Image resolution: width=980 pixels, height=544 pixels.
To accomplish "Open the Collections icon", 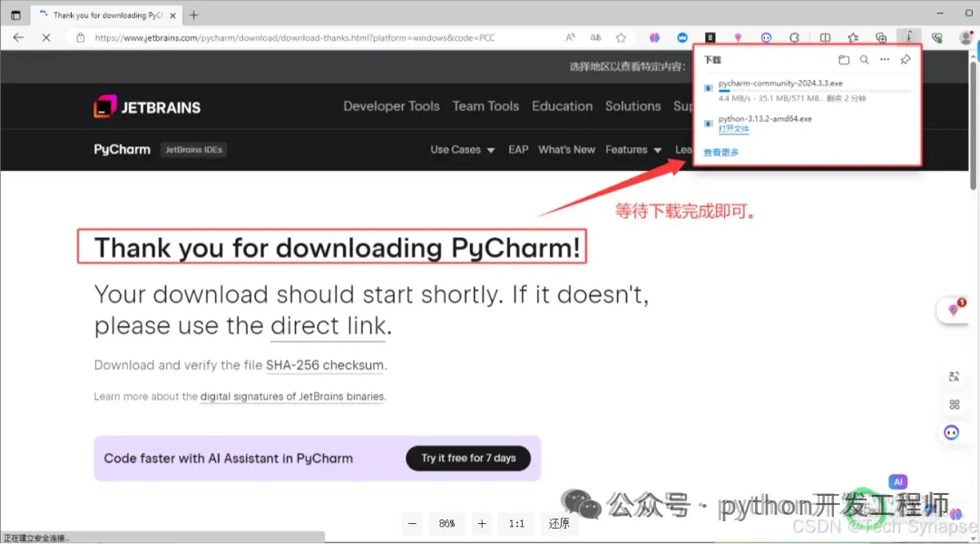I will pos(881,37).
